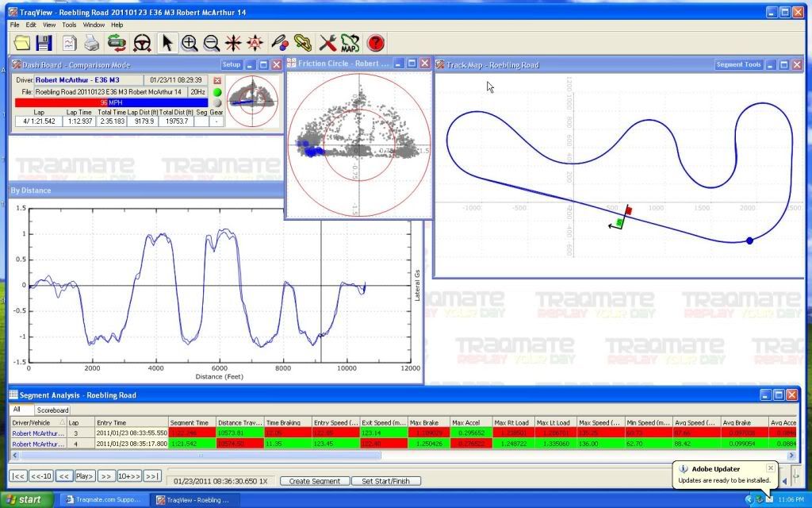Open the Tools menu
The width and height of the screenshot is (812, 508).
point(69,25)
